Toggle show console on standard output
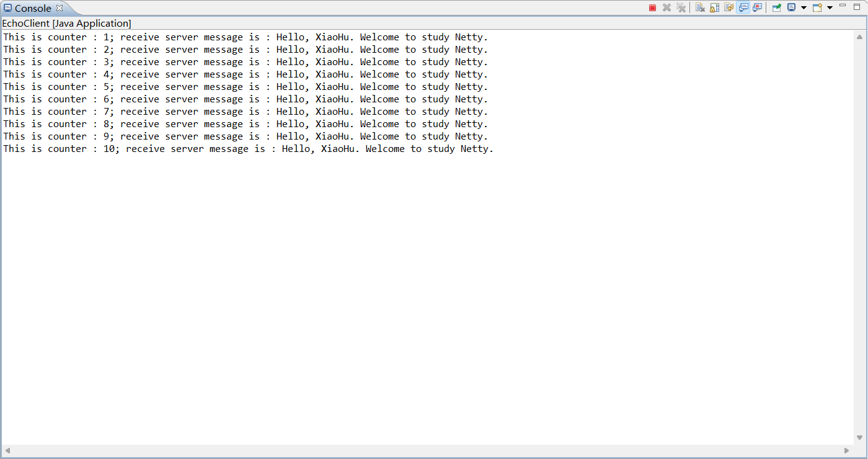Image resolution: width=868 pixels, height=459 pixels. click(x=743, y=7)
